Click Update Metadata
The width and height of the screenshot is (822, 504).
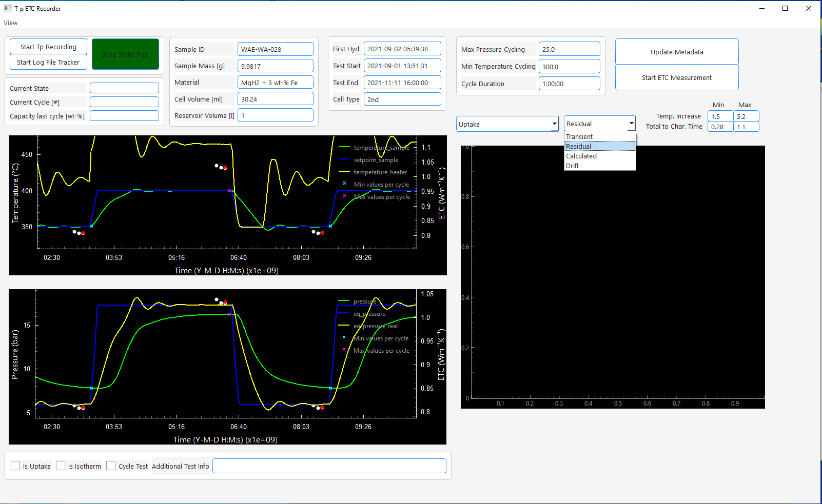tap(676, 51)
